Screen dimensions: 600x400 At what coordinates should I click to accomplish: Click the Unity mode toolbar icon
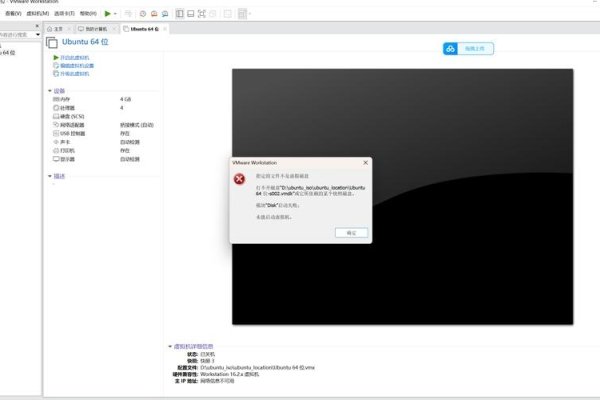pos(213,14)
